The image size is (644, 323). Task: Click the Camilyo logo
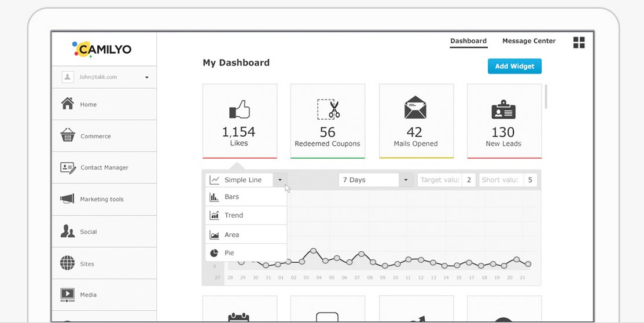(x=101, y=49)
